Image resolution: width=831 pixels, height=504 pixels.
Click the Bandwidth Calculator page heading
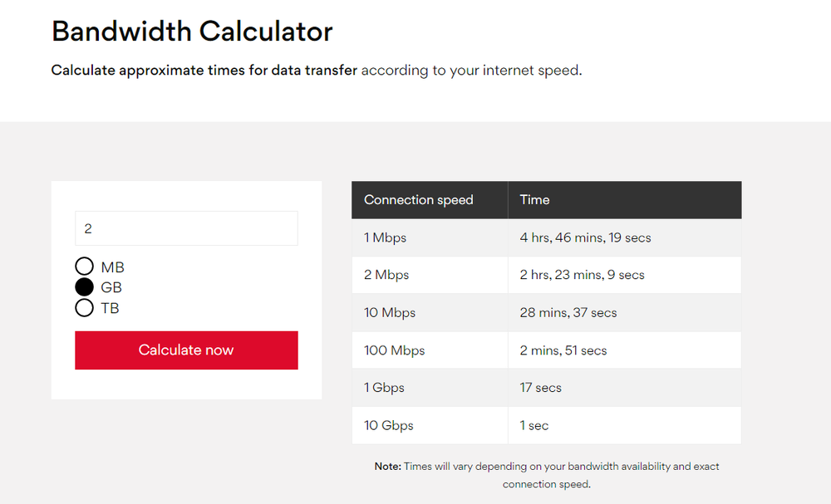click(192, 31)
